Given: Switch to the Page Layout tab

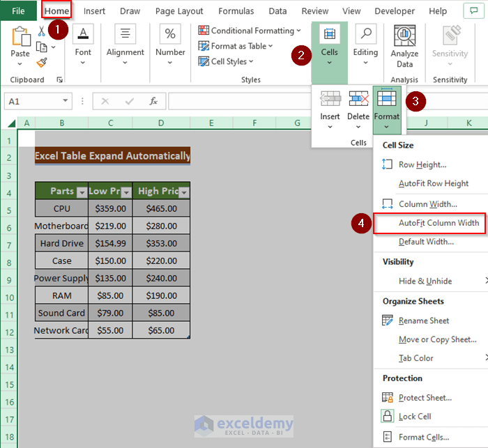Looking at the screenshot, I should pyautogui.click(x=179, y=11).
